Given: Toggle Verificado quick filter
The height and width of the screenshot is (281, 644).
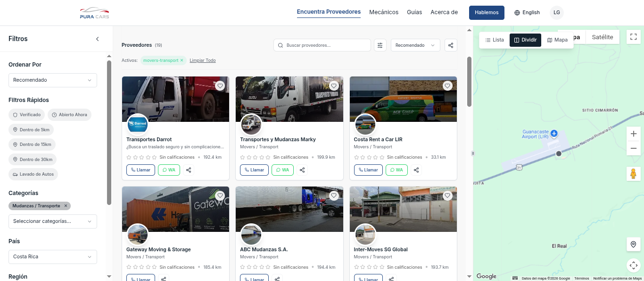Looking at the screenshot, I should pyautogui.click(x=27, y=115).
